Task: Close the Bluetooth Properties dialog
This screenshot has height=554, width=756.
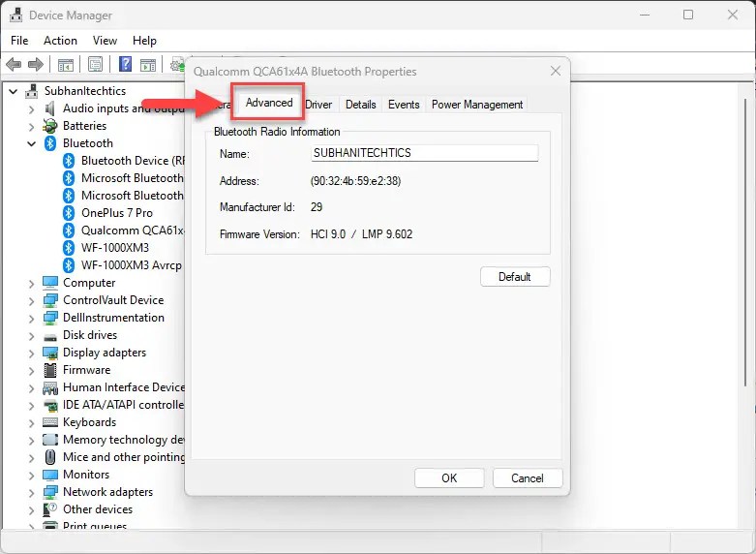Action: pyautogui.click(x=556, y=71)
